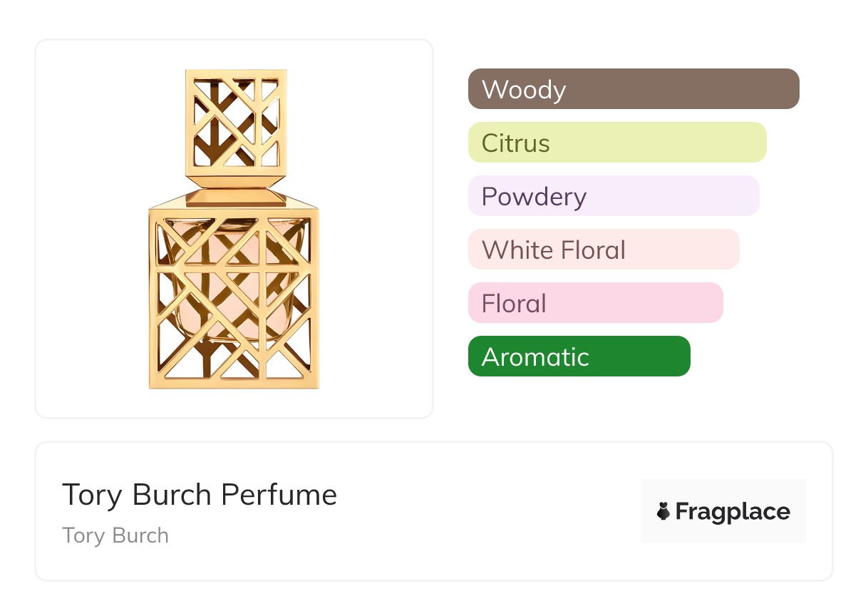Click the Aromatic label text
Image resolution: width=868 pixels, height=616 pixels.
[535, 357]
